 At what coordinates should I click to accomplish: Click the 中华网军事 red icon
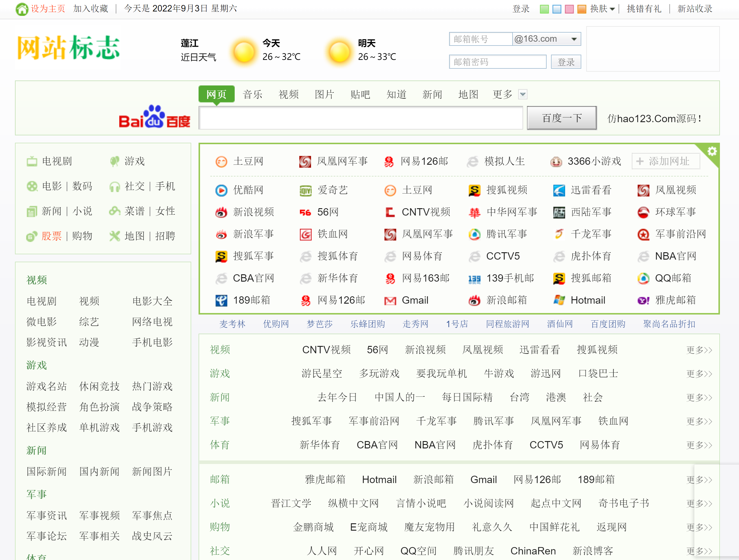474,212
